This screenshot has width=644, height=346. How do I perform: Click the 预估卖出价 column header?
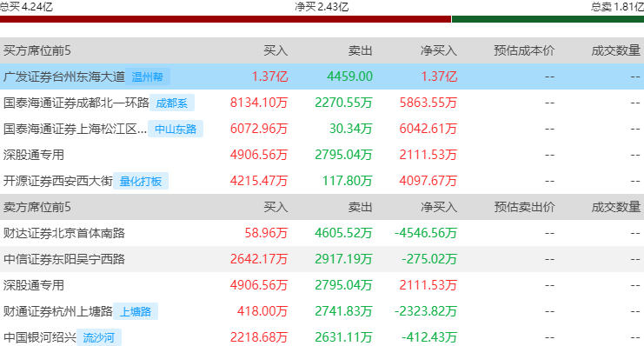[524, 207]
